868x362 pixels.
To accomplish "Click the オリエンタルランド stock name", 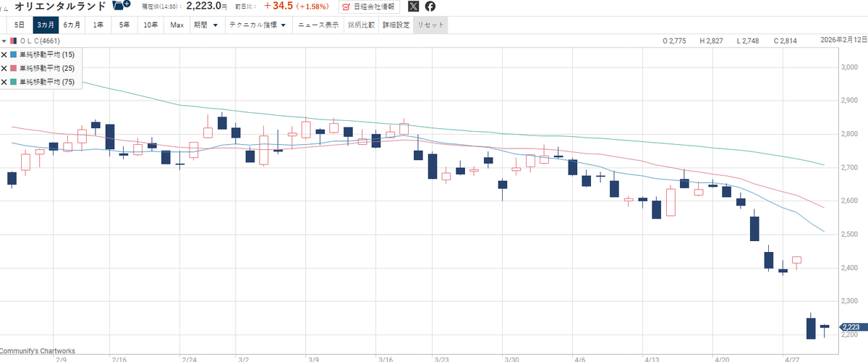I will point(60,6).
